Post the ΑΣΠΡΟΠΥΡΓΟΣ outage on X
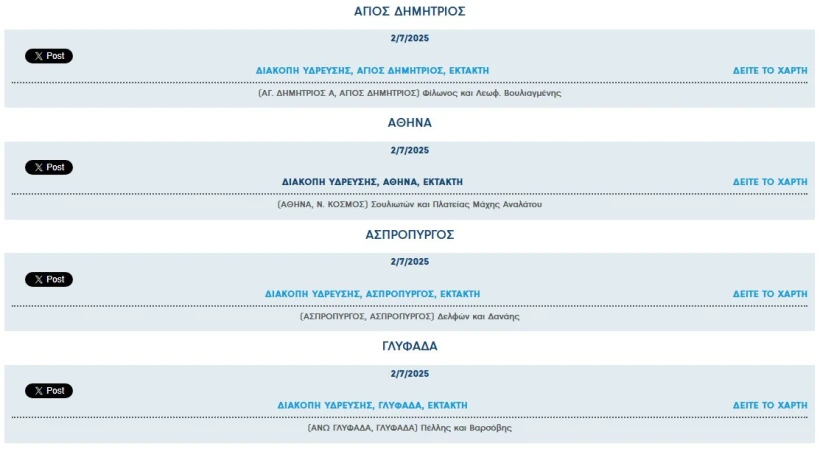The width and height of the screenshot is (820, 452). pos(49,279)
